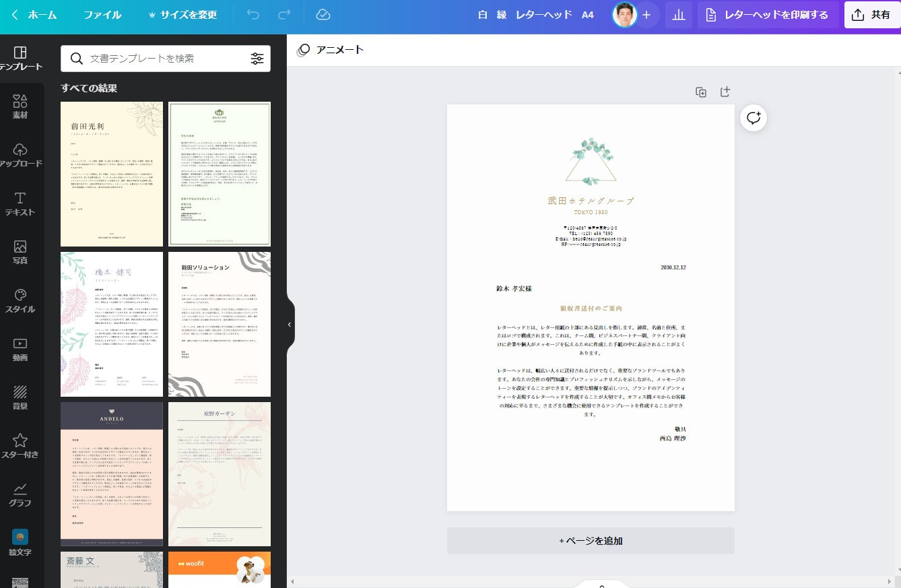Open サイズを変更 resize menu

click(182, 15)
